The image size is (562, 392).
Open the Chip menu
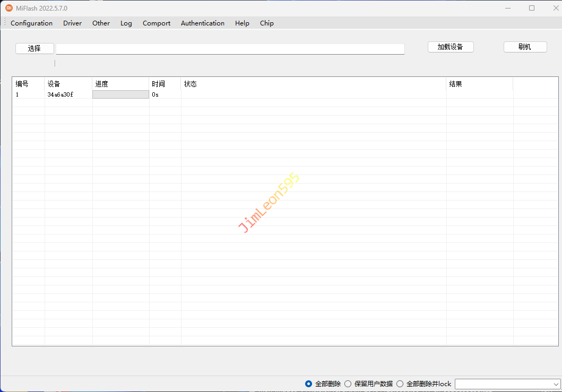266,23
